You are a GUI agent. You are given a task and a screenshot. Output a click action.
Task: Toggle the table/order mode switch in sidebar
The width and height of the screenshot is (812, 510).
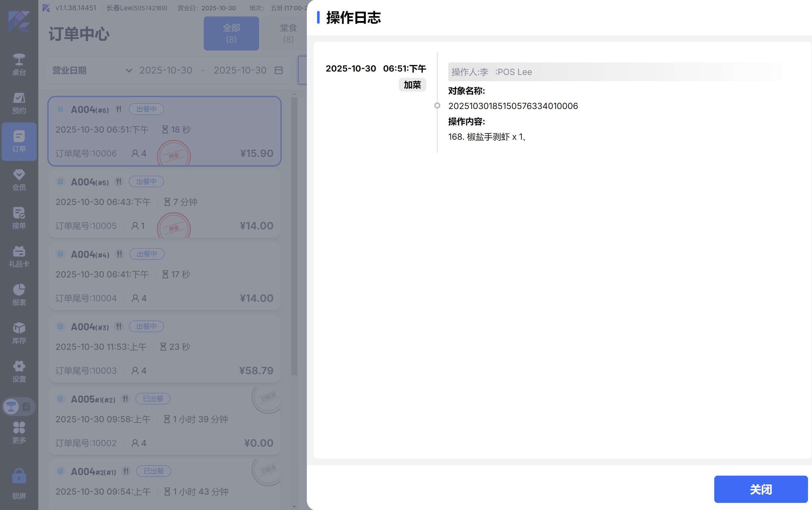click(19, 407)
